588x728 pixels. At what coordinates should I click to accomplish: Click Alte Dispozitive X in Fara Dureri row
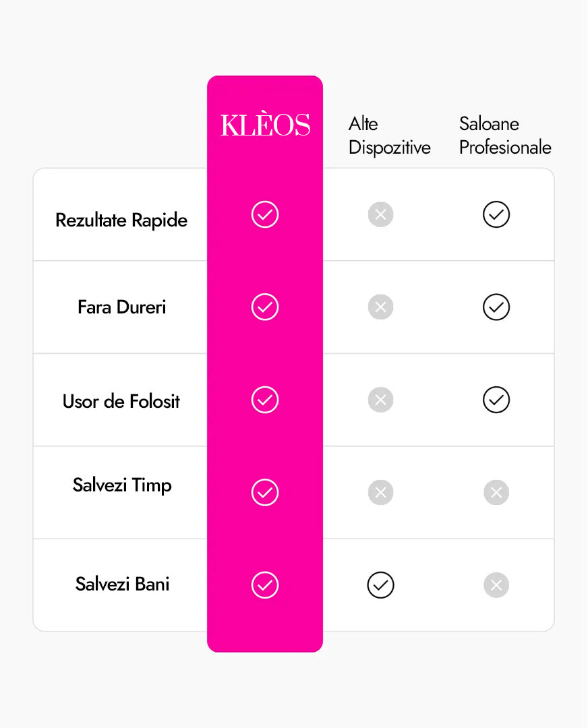(x=380, y=307)
